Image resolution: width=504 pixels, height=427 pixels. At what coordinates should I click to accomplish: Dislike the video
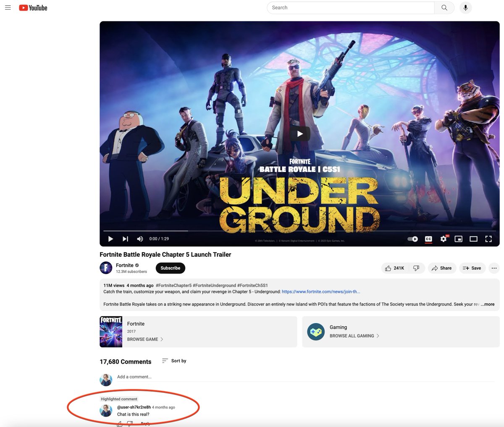pyautogui.click(x=416, y=268)
